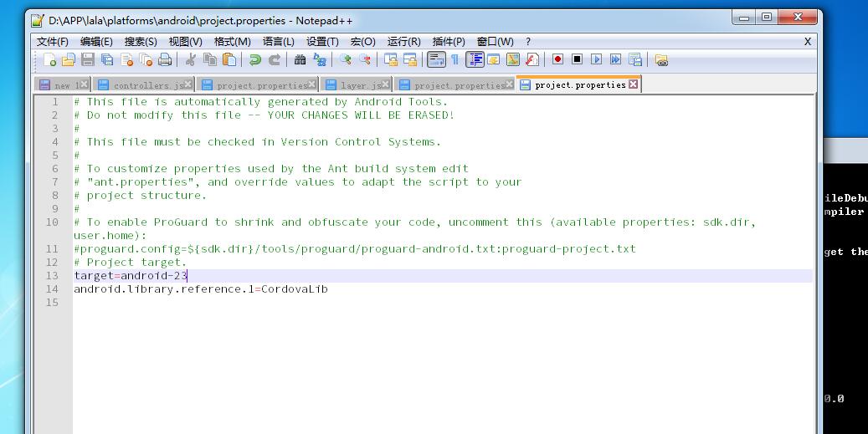Image resolution: width=868 pixels, height=434 pixels.
Task: Click the #proguard.config line text
Action: (355, 249)
